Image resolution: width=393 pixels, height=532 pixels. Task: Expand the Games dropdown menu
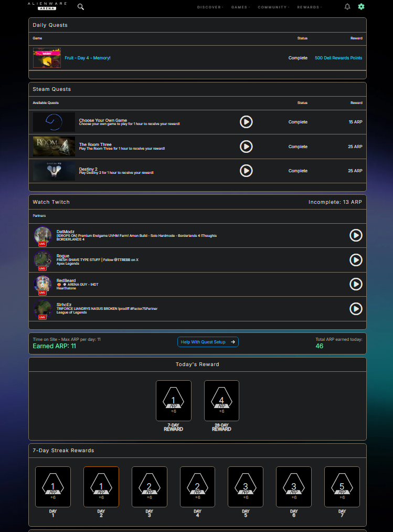(240, 7)
